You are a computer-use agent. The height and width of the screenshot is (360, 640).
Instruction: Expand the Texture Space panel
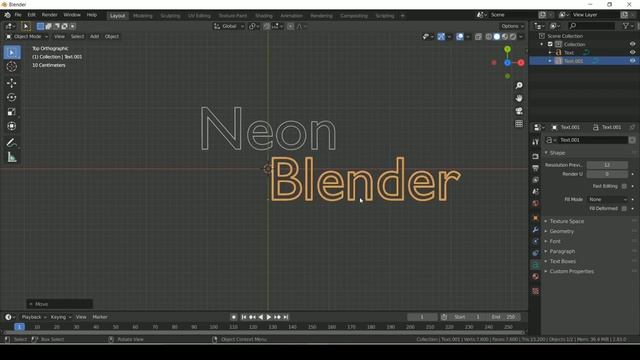(567, 221)
